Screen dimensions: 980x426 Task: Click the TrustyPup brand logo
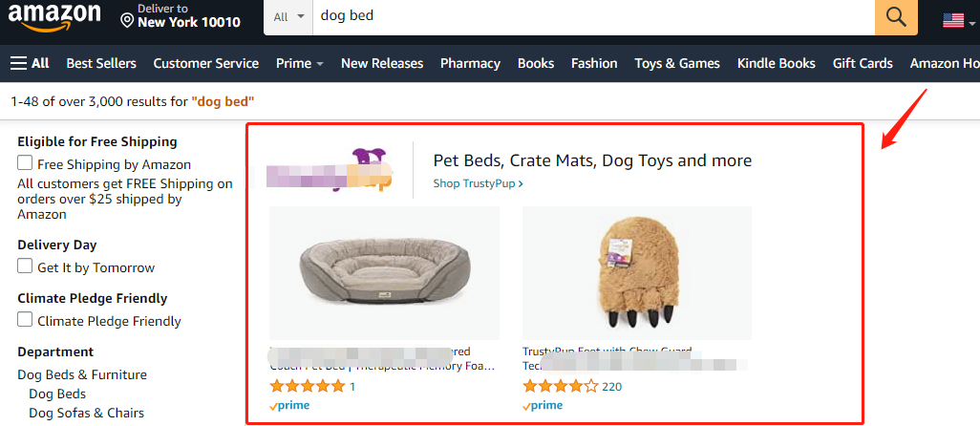point(330,169)
